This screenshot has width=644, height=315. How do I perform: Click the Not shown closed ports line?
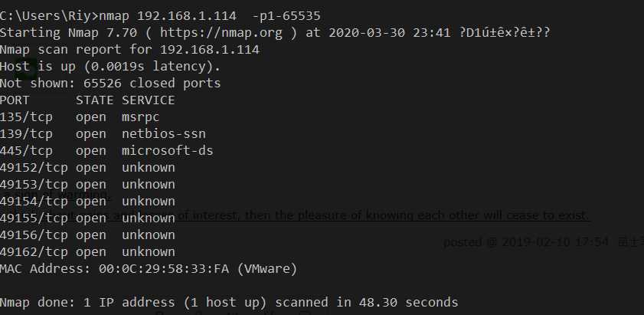(110, 84)
